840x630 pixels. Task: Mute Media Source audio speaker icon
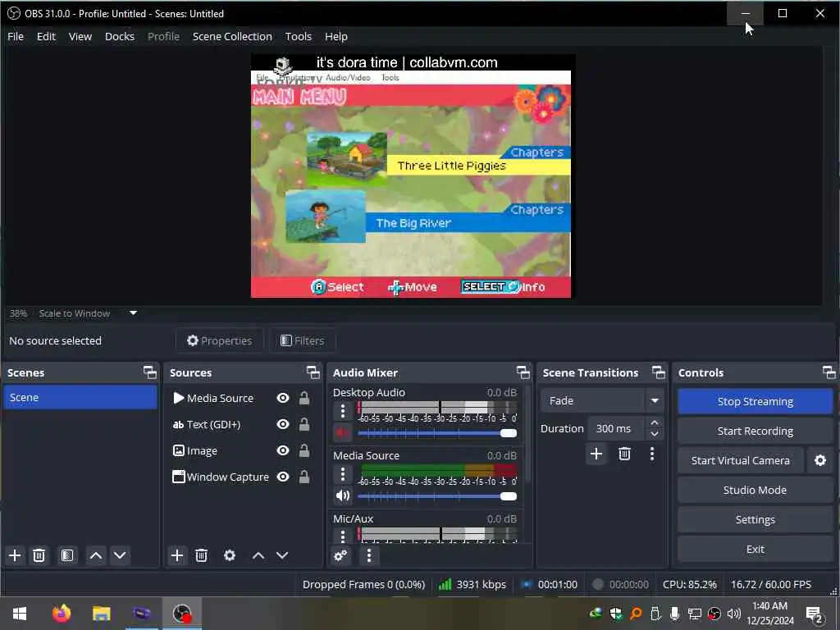pos(342,495)
